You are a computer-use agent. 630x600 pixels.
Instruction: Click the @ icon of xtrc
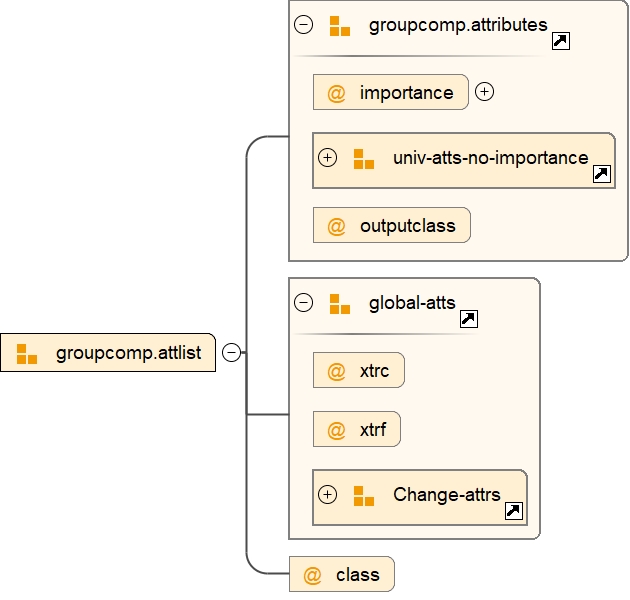[x=336, y=371]
